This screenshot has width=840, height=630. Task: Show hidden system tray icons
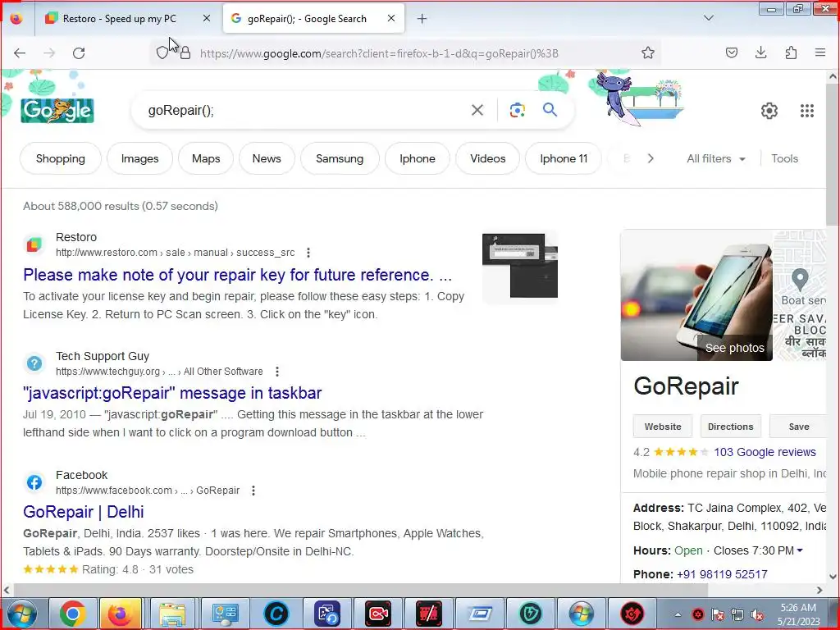click(x=678, y=614)
